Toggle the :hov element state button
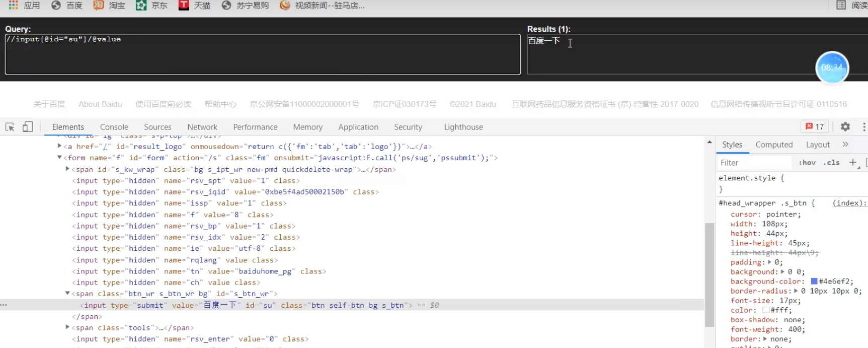Image resolution: width=868 pixels, height=348 pixels. (807, 163)
